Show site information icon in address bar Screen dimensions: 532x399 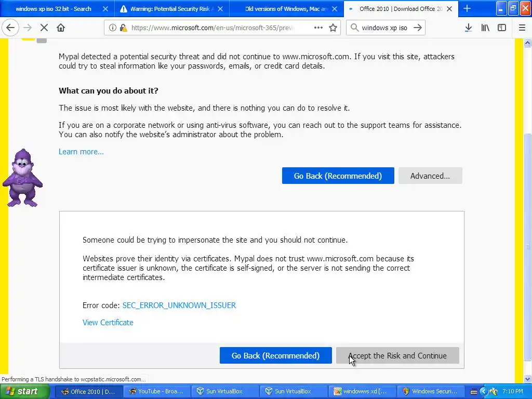[112, 28]
